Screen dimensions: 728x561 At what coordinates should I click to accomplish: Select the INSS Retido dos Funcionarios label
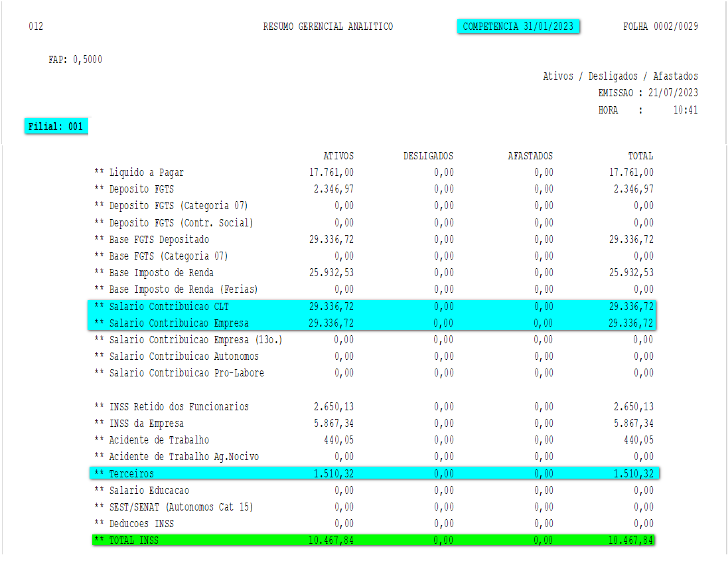pyautogui.click(x=171, y=407)
